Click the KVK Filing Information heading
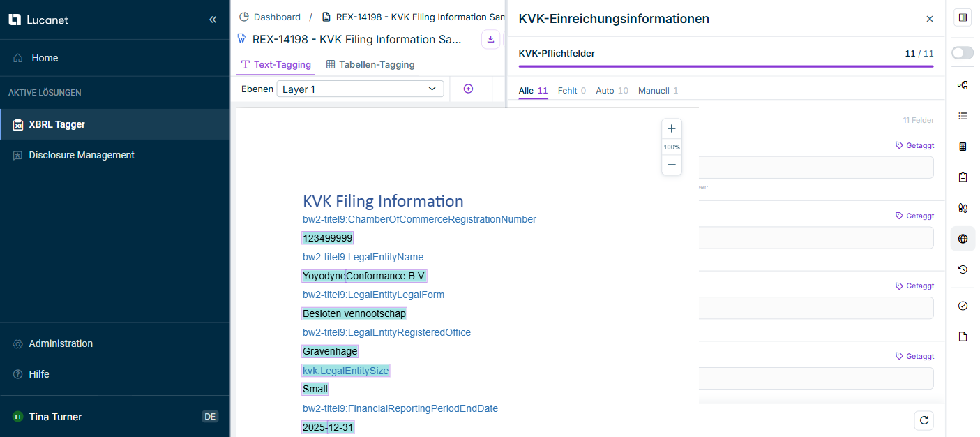The image size is (980, 437). (383, 201)
